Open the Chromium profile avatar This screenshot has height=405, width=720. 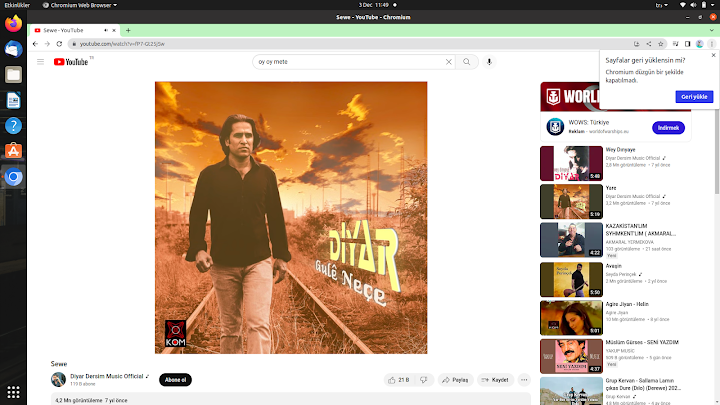(x=700, y=44)
